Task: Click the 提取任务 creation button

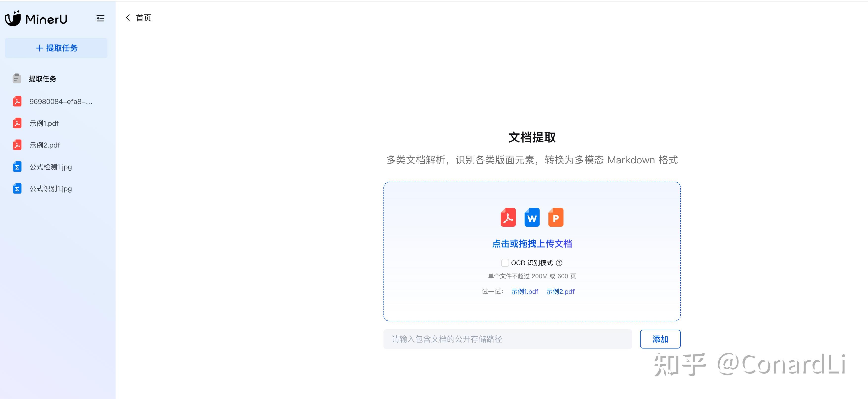Action: click(56, 48)
